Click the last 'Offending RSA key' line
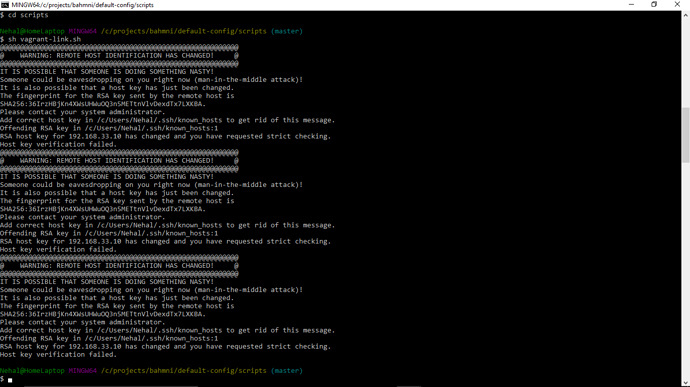The width and height of the screenshot is (690, 387). pyautogui.click(x=109, y=338)
